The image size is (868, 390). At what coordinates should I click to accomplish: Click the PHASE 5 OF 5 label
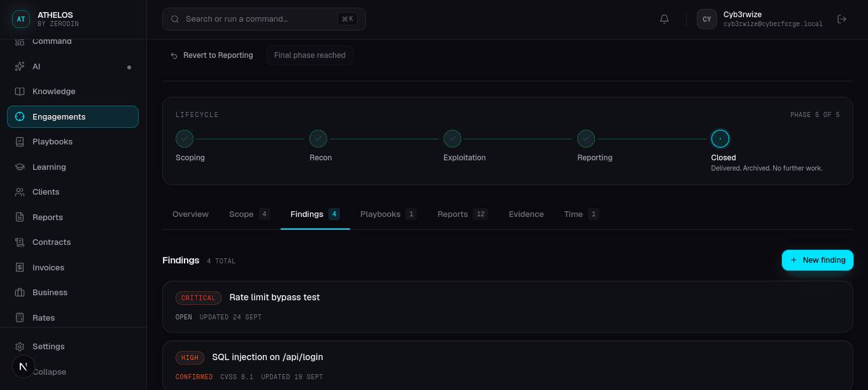[x=815, y=115]
